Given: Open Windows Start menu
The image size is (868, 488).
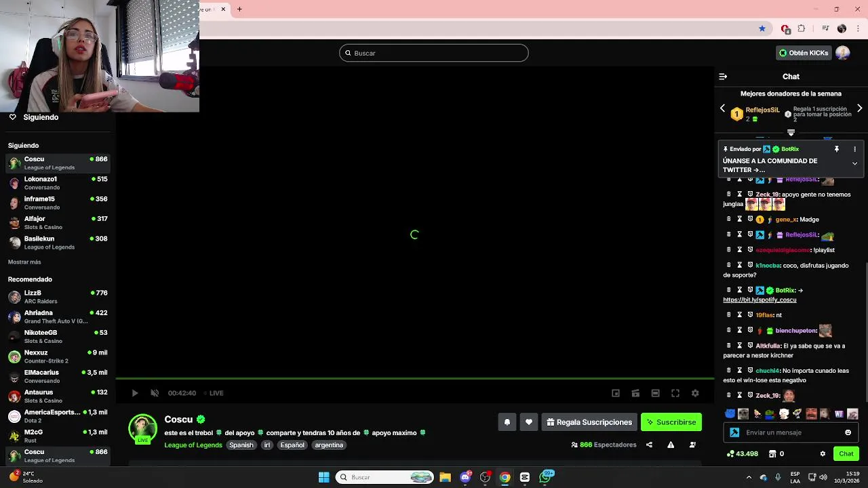Looking at the screenshot, I should [323, 477].
